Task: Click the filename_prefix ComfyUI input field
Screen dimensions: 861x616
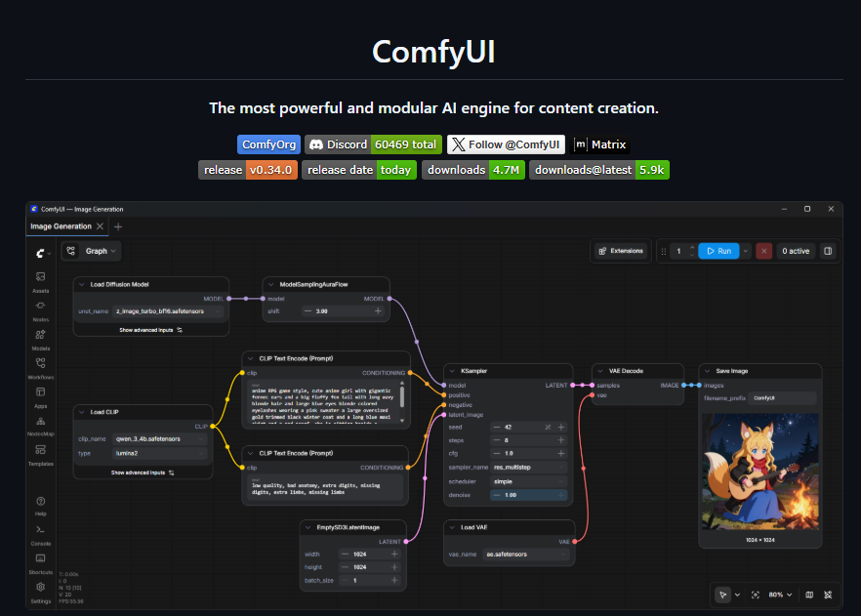Action: tap(784, 398)
